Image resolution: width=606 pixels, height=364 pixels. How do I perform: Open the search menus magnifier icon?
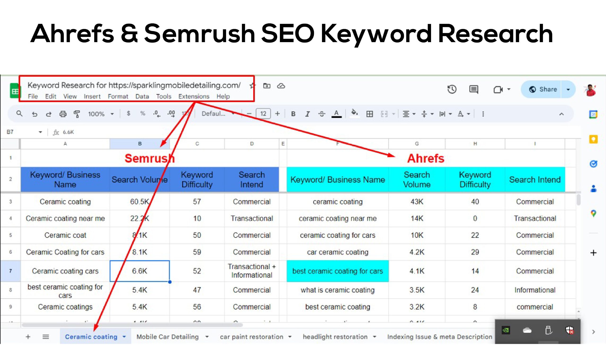[19, 114]
